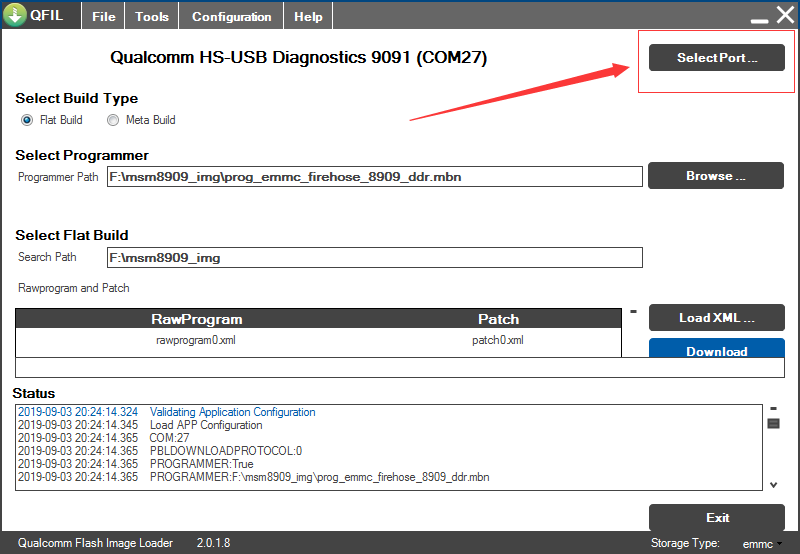Close the QFIL window
Image resolution: width=800 pixels, height=554 pixels.
point(786,15)
